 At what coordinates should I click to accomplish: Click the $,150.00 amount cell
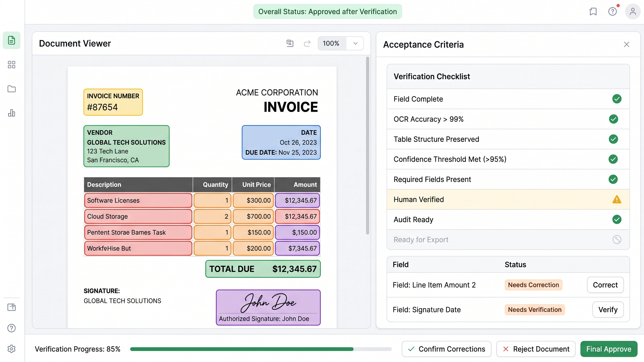pos(298,232)
